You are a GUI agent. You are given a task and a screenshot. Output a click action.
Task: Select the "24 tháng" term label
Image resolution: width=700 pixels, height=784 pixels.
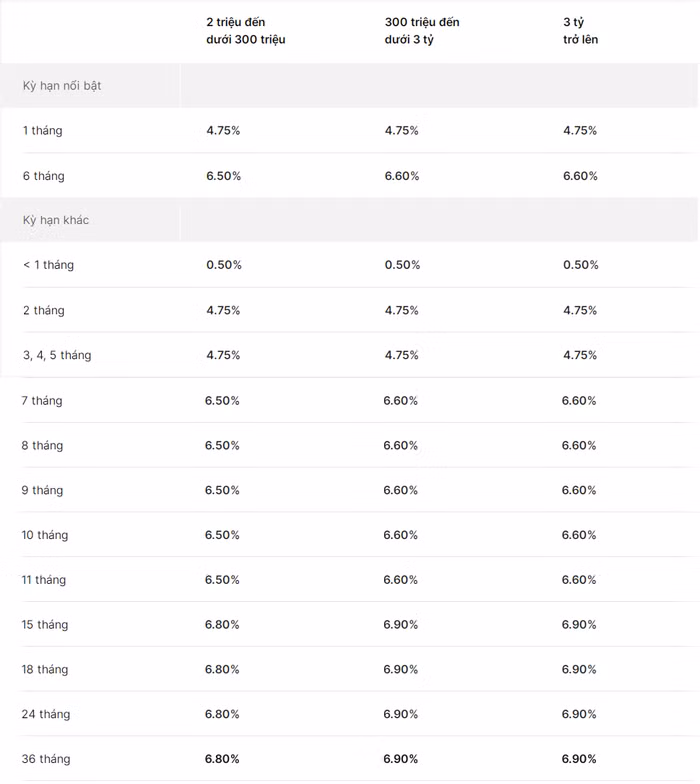pyautogui.click(x=46, y=714)
